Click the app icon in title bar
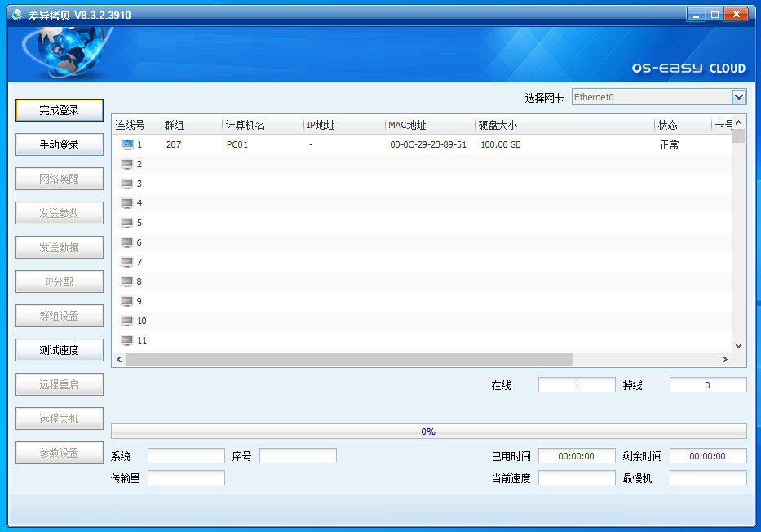The width and height of the screenshot is (761, 532). coord(16,15)
